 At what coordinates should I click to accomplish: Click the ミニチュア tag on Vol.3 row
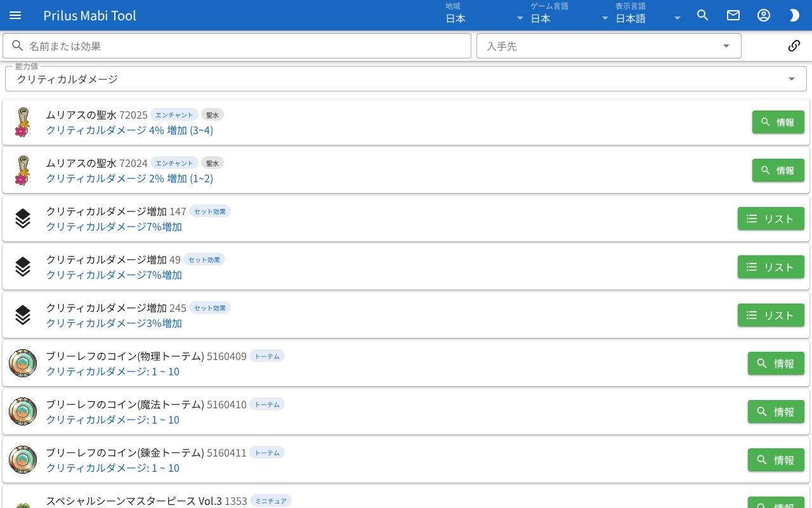[271, 501]
